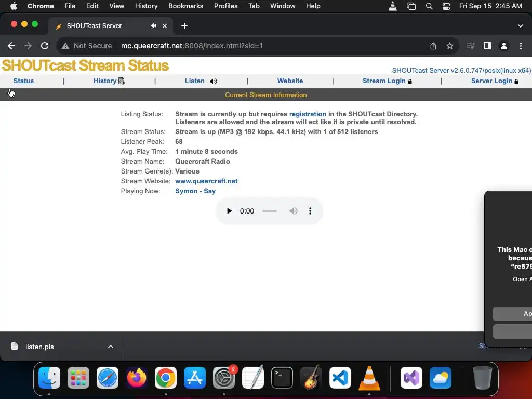
Task: Open the Chrome application menu
Action: (x=41, y=6)
